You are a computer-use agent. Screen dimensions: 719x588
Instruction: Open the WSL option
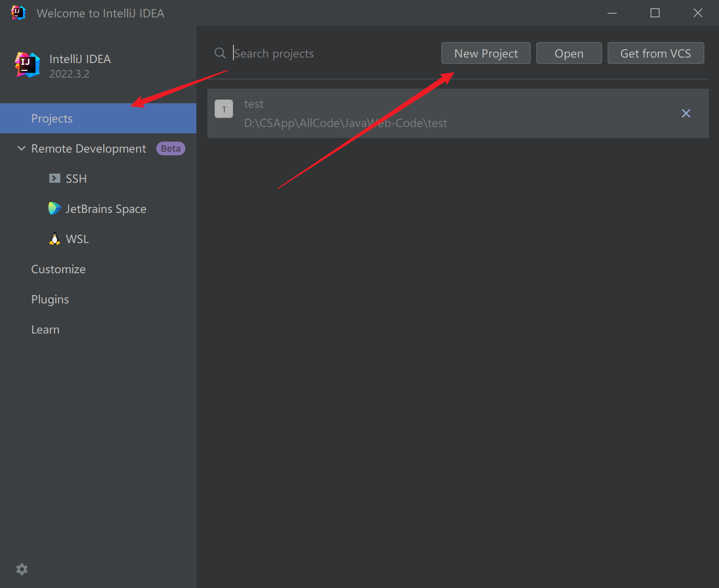[x=98, y=239]
